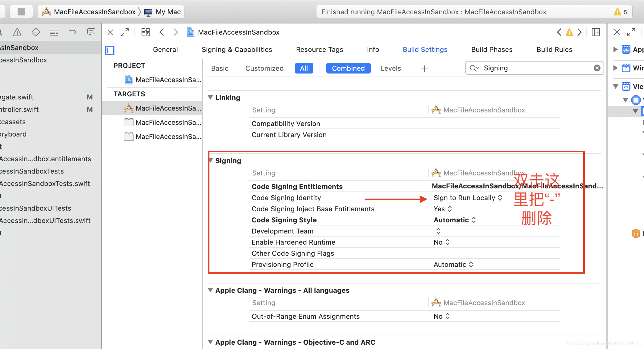Viewport: 644px width, 349px height.
Task: Switch to the Levels view
Action: tap(390, 68)
